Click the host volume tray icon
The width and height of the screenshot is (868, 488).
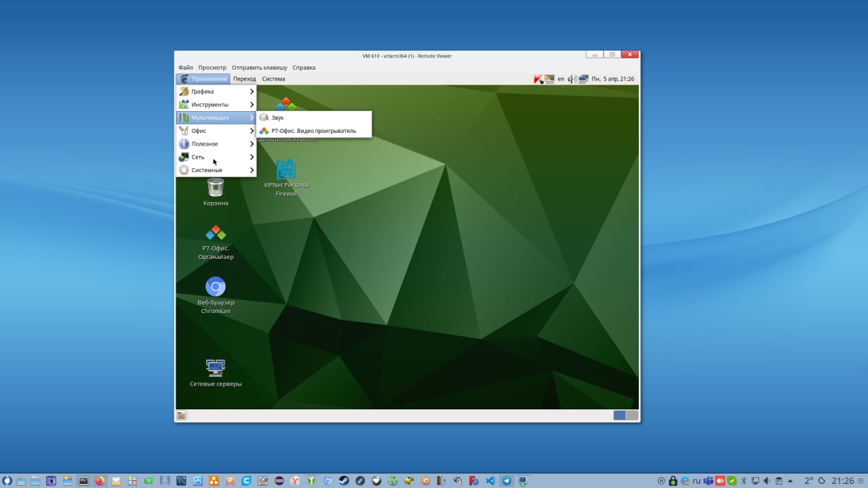coord(767,481)
